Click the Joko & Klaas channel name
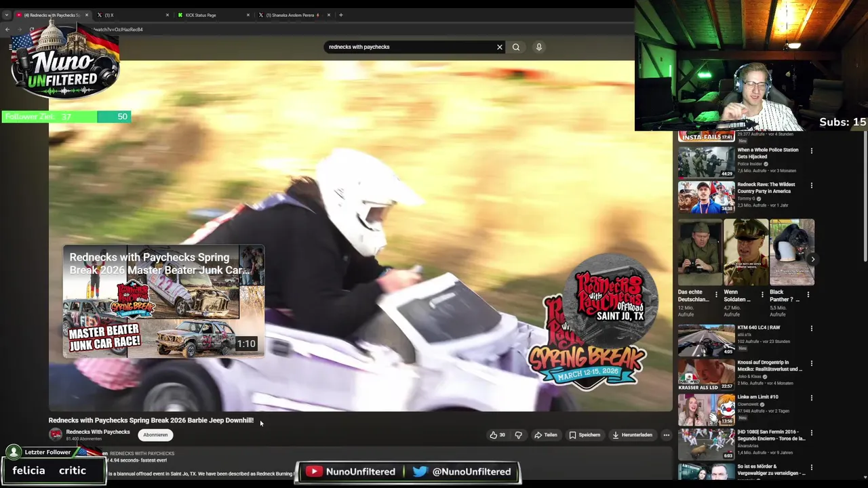The image size is (868, 488). coord(750,377)
